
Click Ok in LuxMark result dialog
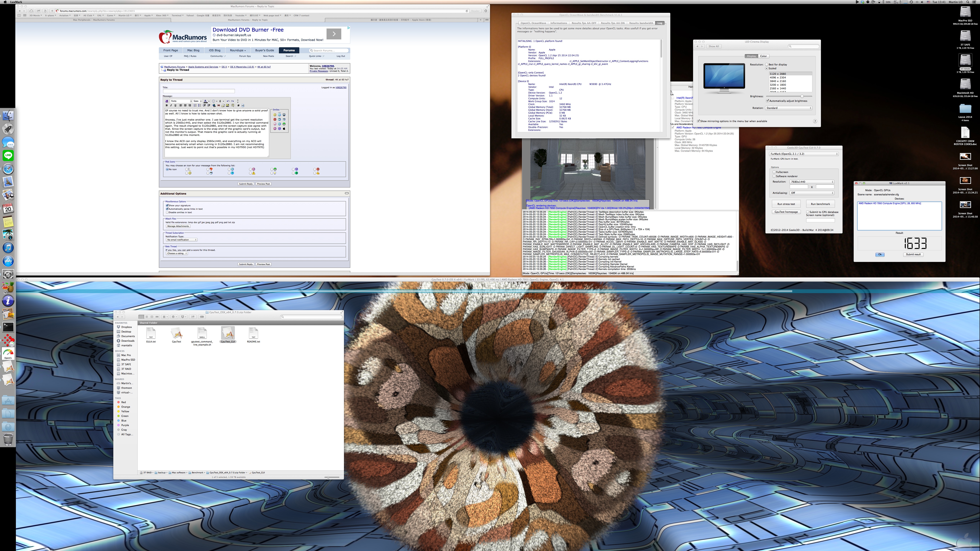pyautogui.click(x=880, y=254)
